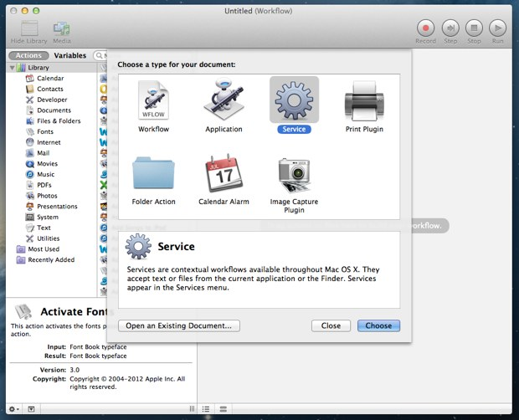Image resolution: width=519 pixels, height=420 pixels.
Task: Click the library pane resize handle icon
Action: coord(192,409)
